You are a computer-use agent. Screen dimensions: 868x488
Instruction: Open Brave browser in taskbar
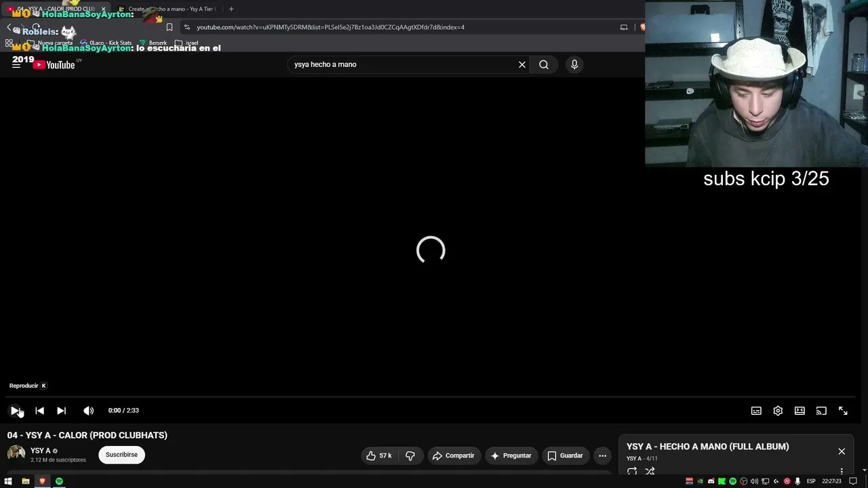click(42, 481)
